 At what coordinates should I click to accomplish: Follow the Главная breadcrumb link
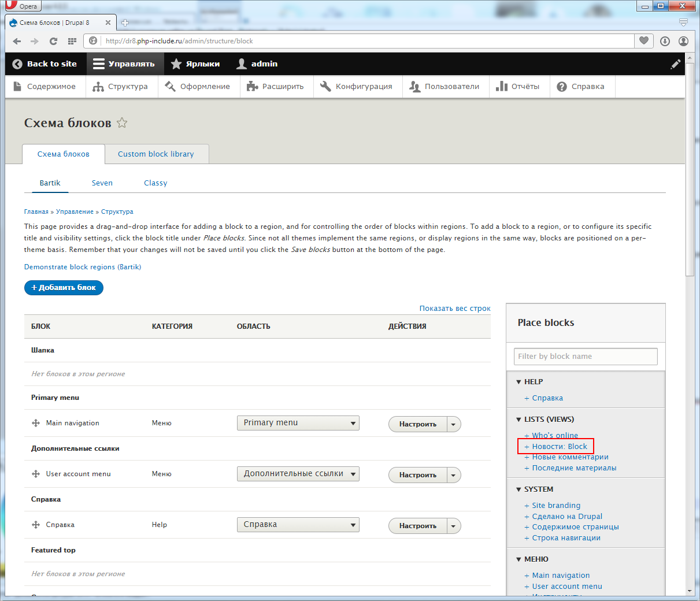(x=36, y=212)
